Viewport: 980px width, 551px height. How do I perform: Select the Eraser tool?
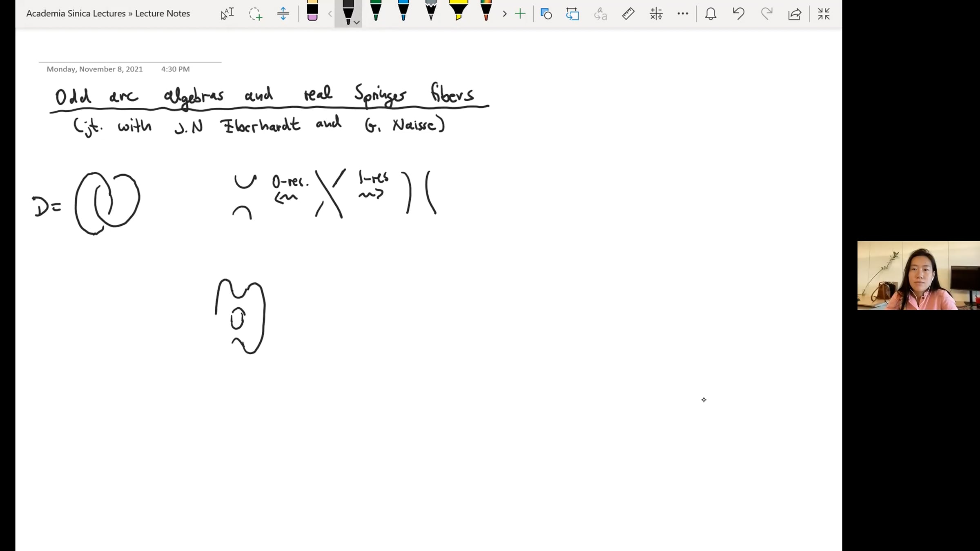pos(312,11)
